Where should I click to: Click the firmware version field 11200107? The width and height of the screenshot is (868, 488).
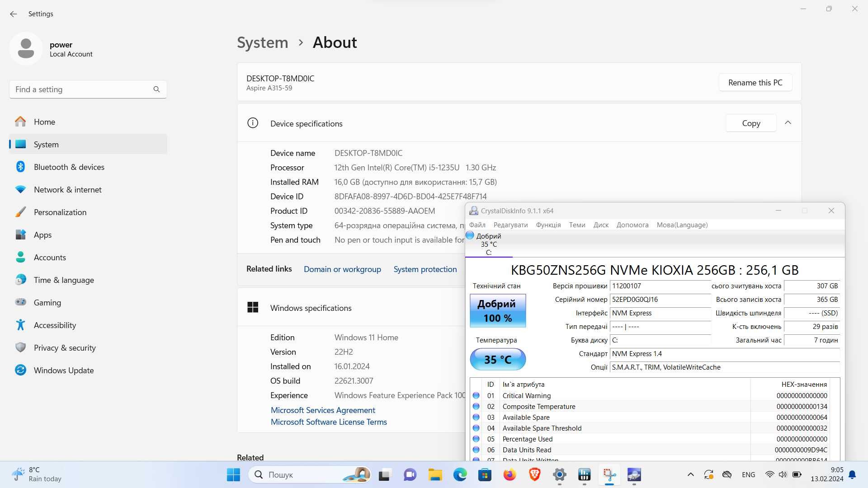click(660, 286)
